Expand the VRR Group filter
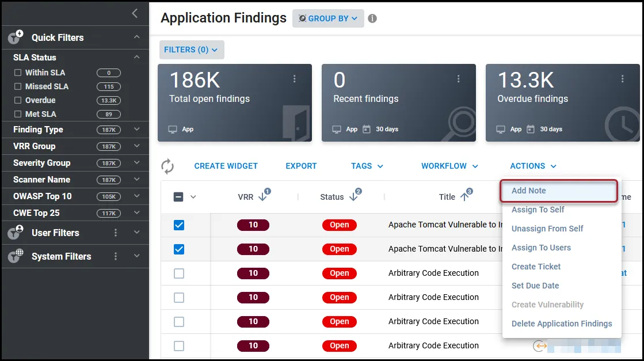Viewport: 644px width, 361px height. [x=137, y=146]
